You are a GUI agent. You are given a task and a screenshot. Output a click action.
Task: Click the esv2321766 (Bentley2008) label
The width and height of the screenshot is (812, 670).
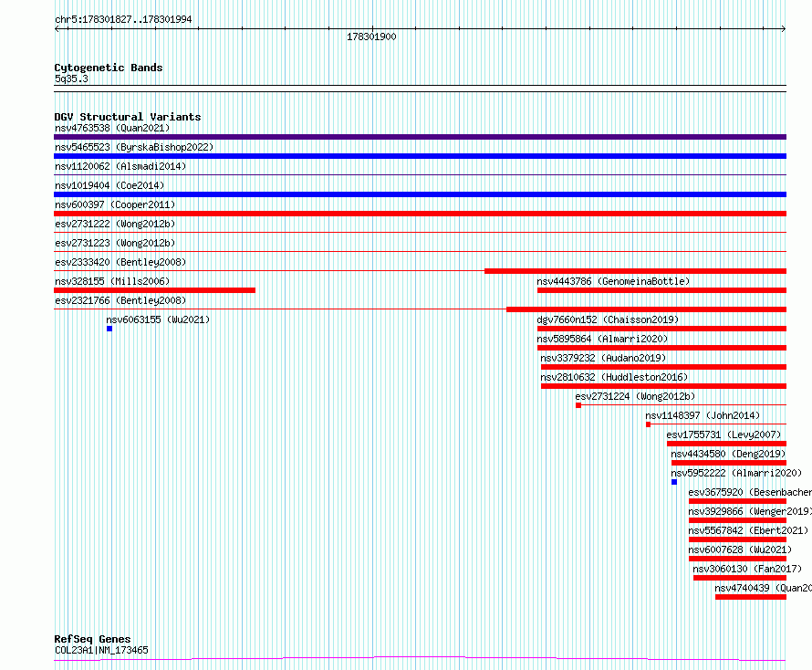click(x=120, y=300)
